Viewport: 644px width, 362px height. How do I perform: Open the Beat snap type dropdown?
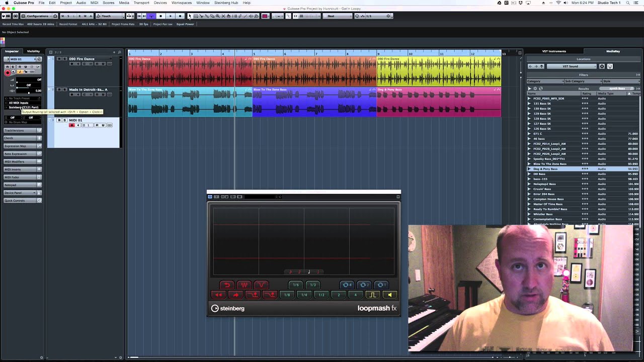pos(337,16)
